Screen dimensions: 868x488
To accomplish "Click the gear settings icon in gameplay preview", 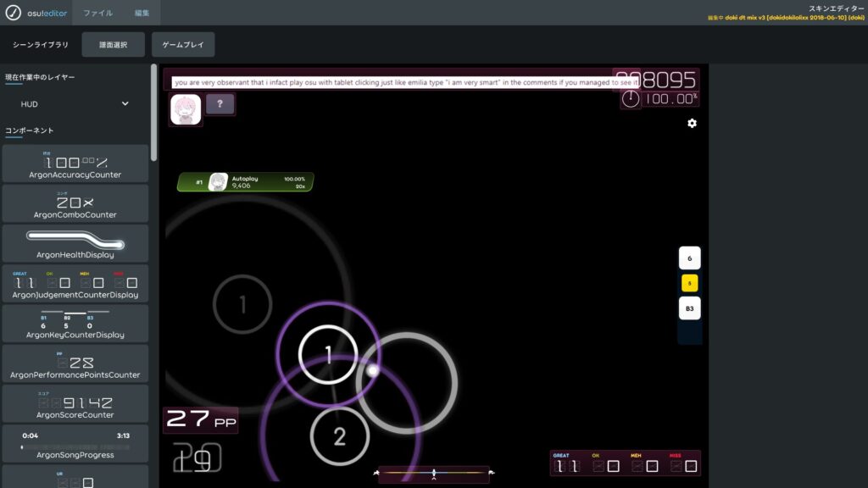I will [x=692, y=124].
